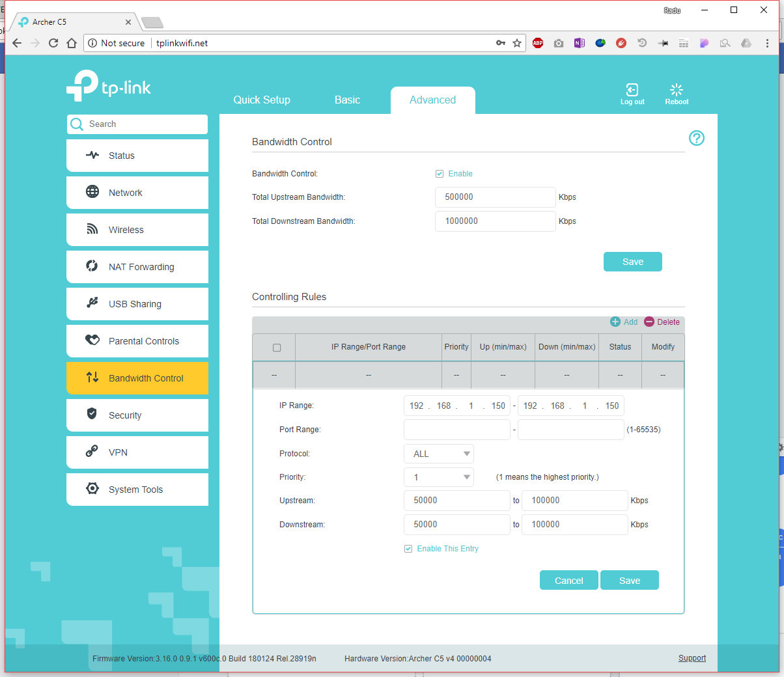This screenshot has width=784, height=677.
Task: Open help via question mark icon
Action: pos(696,138)
